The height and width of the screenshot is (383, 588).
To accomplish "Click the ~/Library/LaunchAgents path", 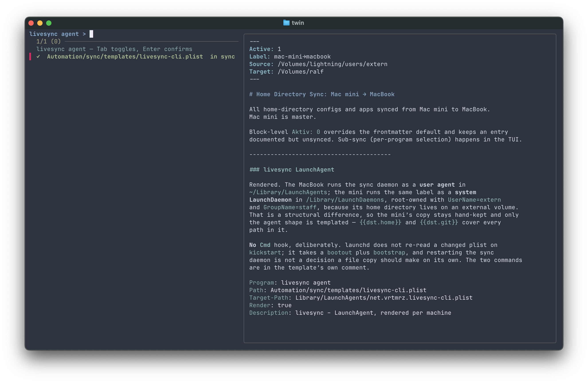I will (x=288, y=192).
